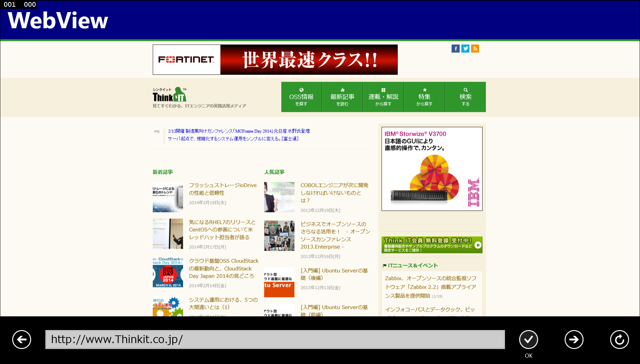Open the Zabbix 2.2 appliance news link
The image size is (640, 364).
tap(431, 287)
